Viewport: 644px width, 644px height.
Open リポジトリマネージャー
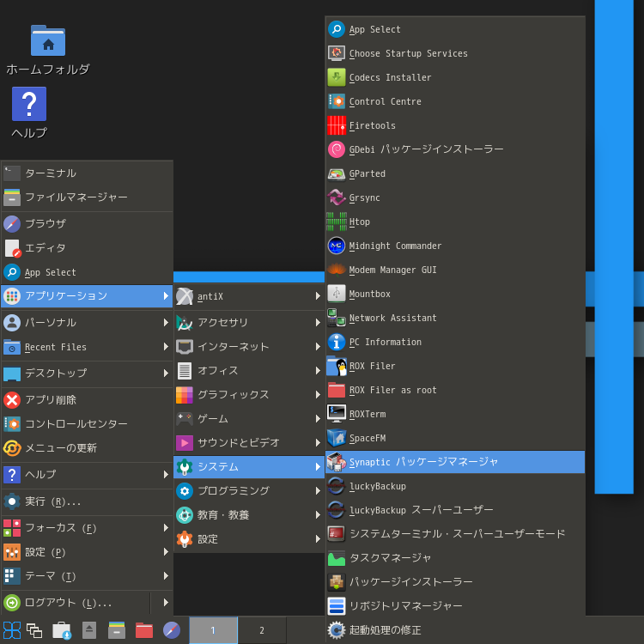coord(455,606)
